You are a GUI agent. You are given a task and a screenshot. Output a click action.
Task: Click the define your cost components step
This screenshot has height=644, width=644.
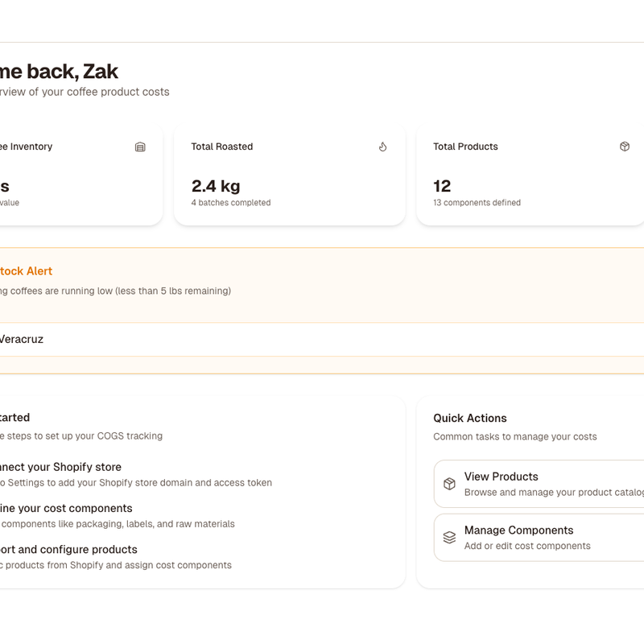tap(66, 508)
